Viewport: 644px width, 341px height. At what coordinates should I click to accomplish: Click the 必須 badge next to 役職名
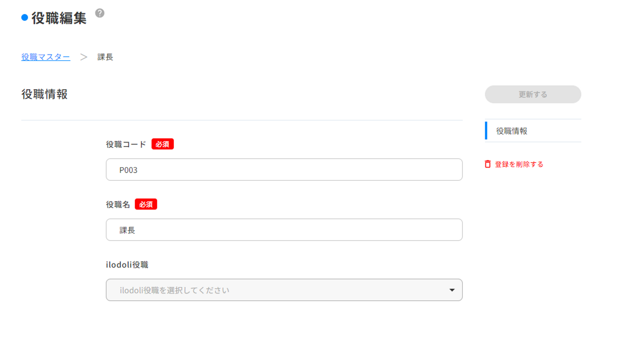pos(146,204)
